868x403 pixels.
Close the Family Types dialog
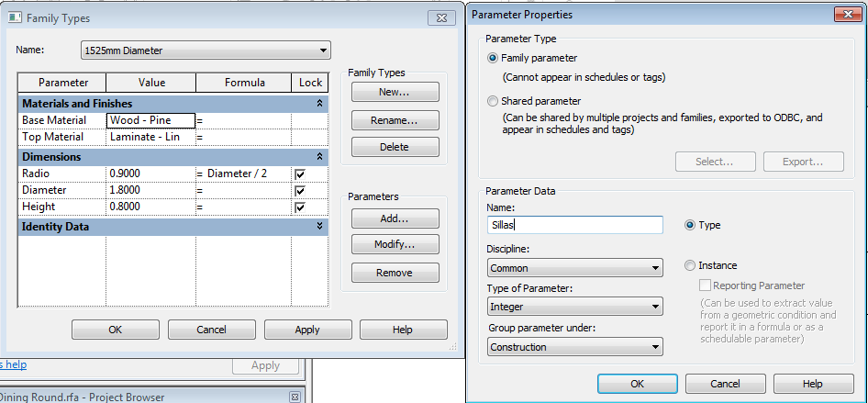pos(439,17)
